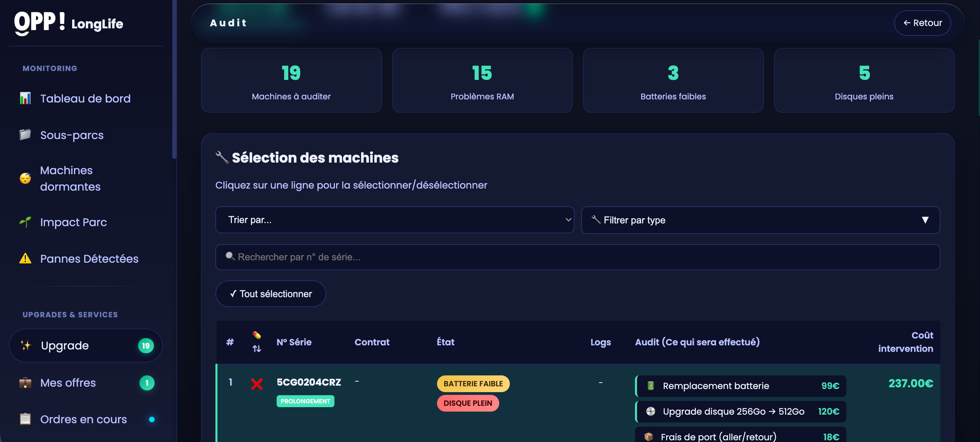
Task: Click the Tableau de bord chart icon
Action: (25, 98)
